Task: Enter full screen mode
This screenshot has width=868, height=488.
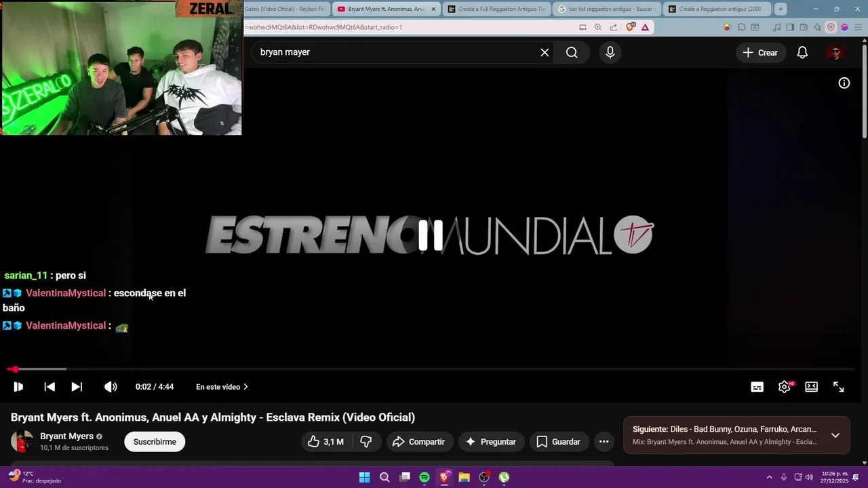Action: pyautogui.click(x=839, y=387)
